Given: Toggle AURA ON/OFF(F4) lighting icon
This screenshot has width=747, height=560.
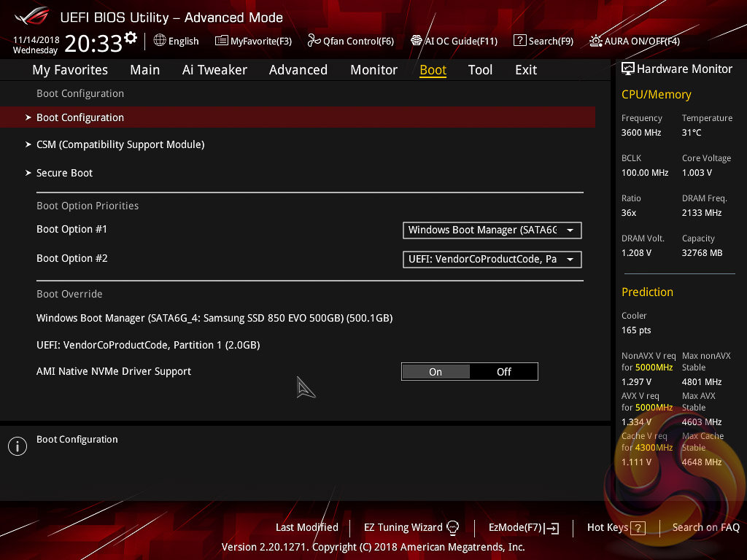Looking at the screenshot, I should click(x=596, y=41).
